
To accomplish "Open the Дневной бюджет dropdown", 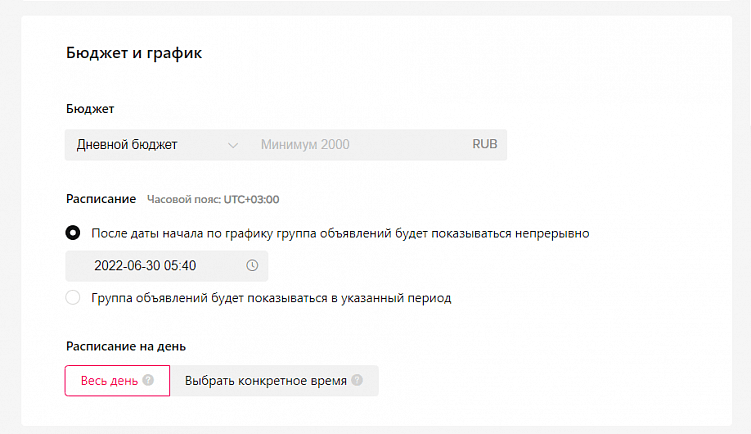I will click(158, 145).
